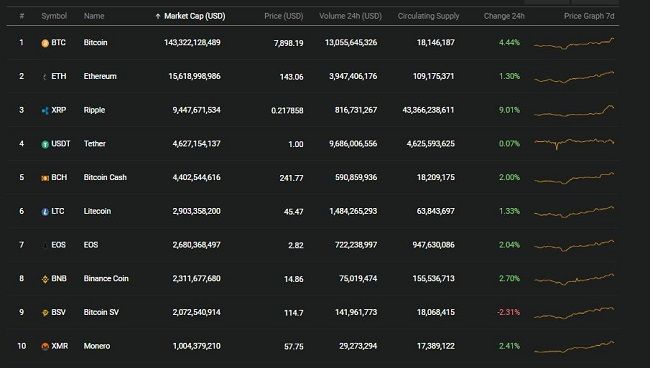Open the Litecoin name link
The height and width of the screenshot is (368, 650).
(97, 211)
